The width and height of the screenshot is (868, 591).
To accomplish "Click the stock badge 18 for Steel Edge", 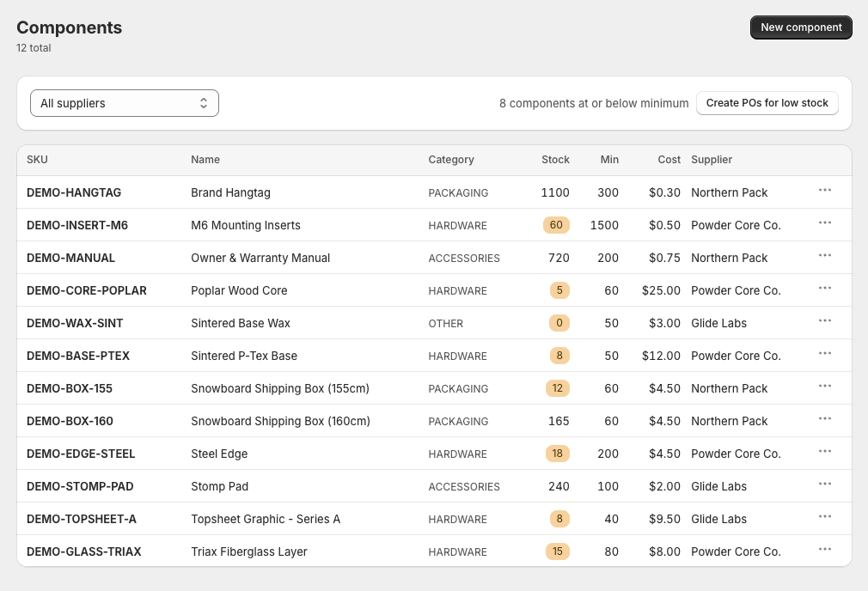I will [558, 454].
